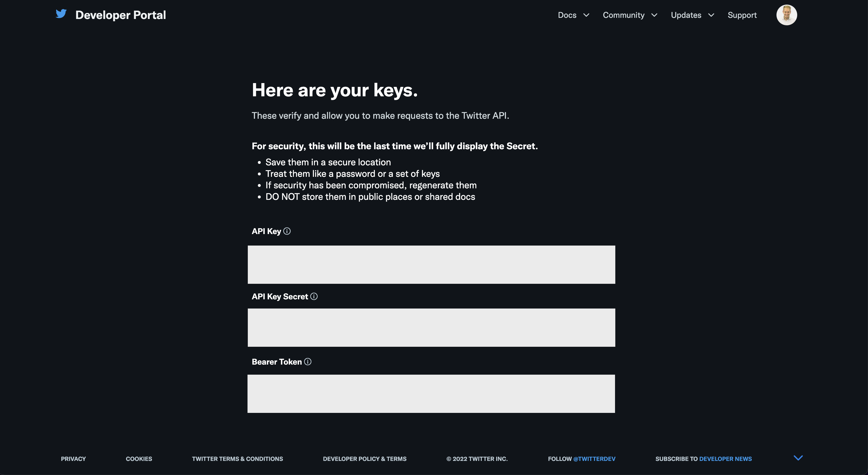Expand the Docs dropdown chevron
This screenshot has height=475, width=868.
pos(586,15)
